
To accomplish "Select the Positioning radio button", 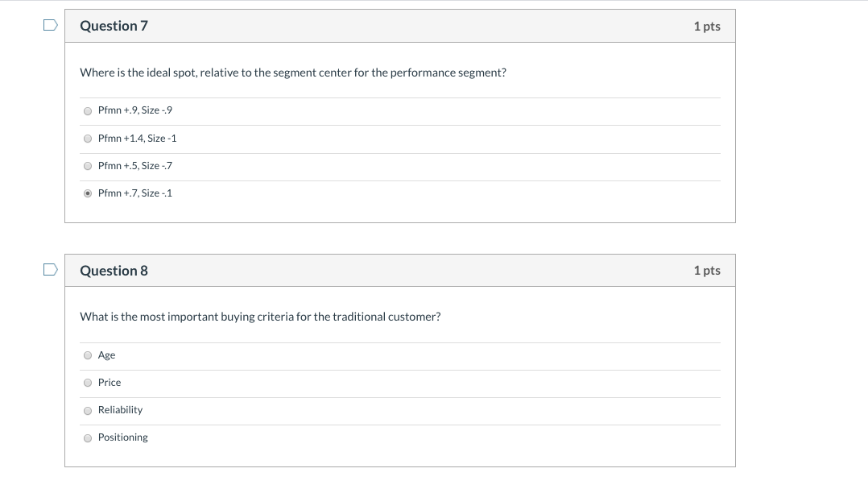I will point(88,437).
